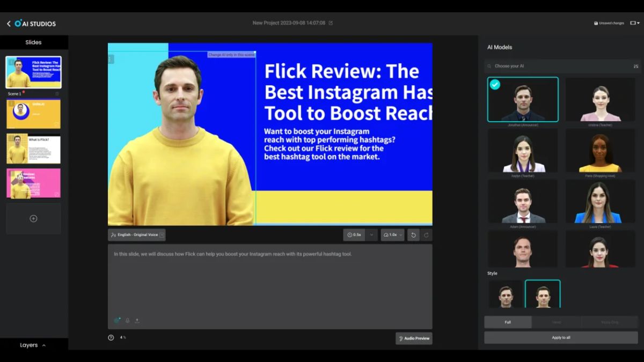Image resolution: width=644 pixels, height=362 pixels.
Task: Open the help question mark icon
Action: pyautogui.click(x=111, y=338)
